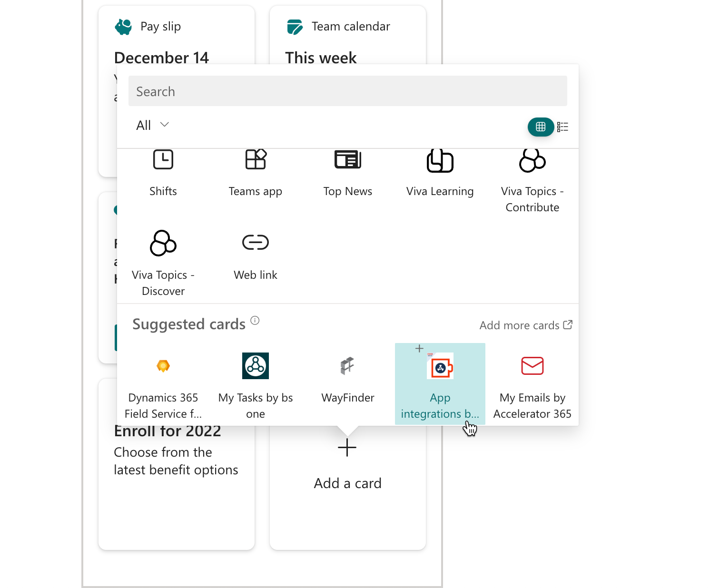
Task: Switch to grid view
Action: pyautogui.click(x=541, y=127)
